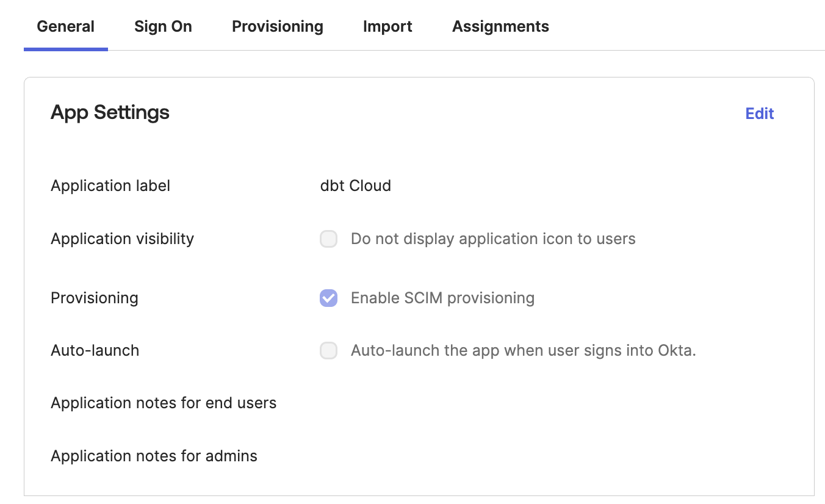This screenshot has width=825, height=504.
Task: Click the Edit link in App Settings
Action: coord(758,113)
